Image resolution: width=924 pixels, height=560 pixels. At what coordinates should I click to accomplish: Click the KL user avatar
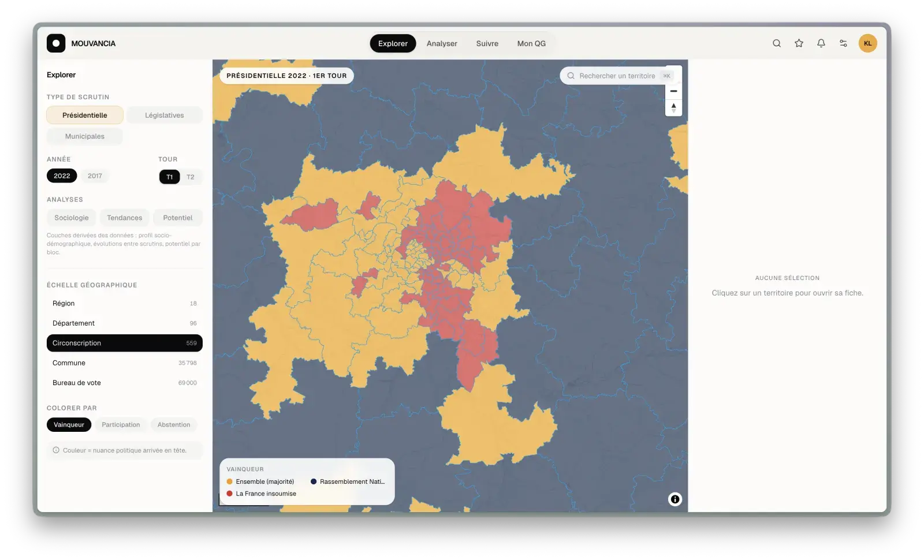[867, 43]
